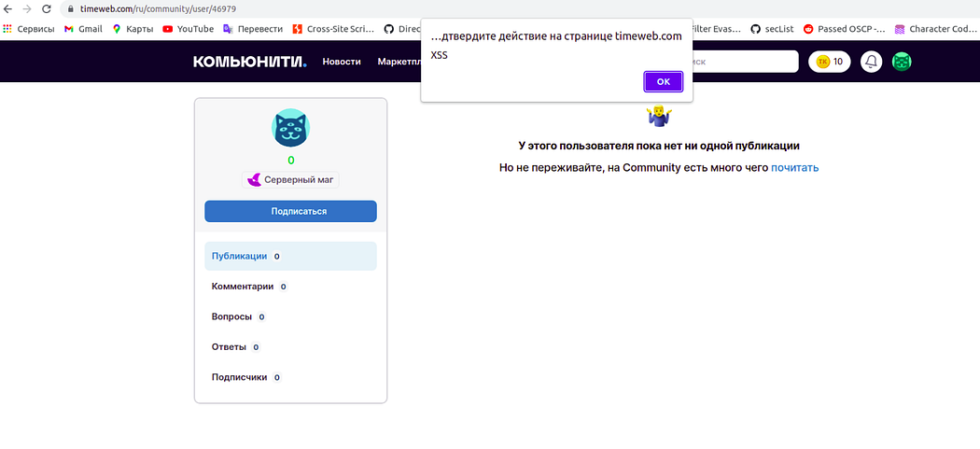The height and width of the screenshot is (449, 980).
Task: Open the Новости nav item
Action: [x=342, y=62]
